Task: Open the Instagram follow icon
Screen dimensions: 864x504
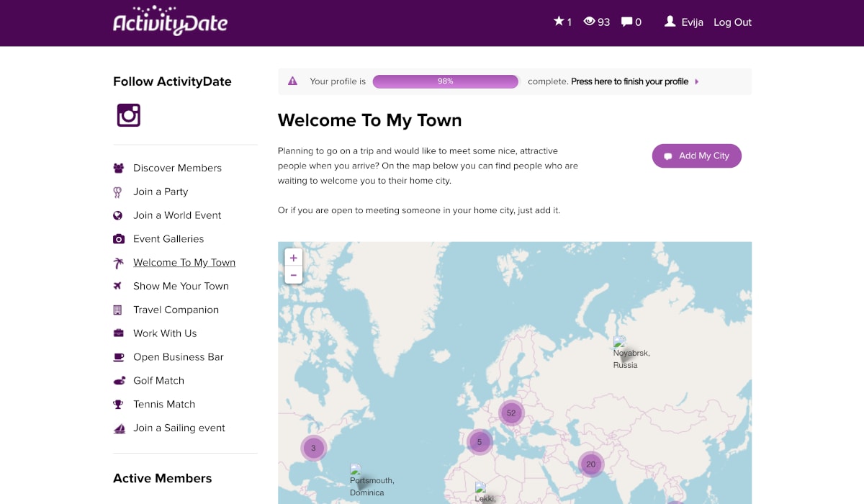Action: point(129,115)
